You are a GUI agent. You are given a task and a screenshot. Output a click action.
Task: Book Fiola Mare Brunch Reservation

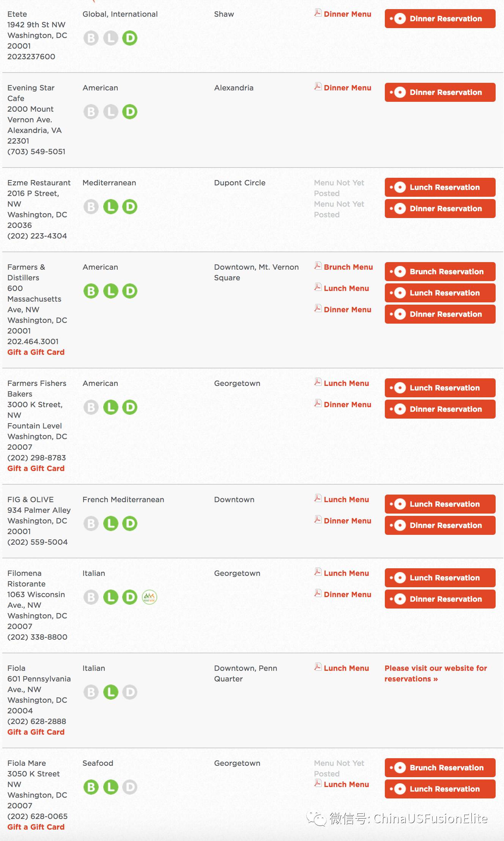coord(440,768)
